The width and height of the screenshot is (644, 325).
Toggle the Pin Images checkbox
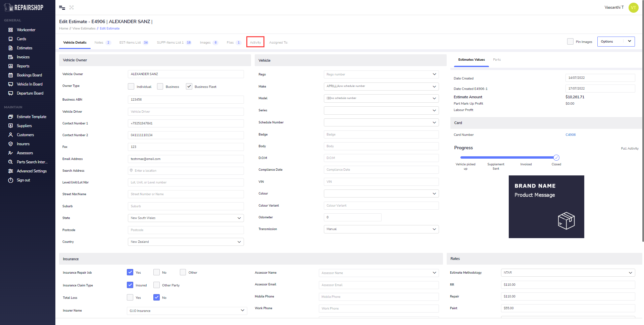[x=570, y=42]
